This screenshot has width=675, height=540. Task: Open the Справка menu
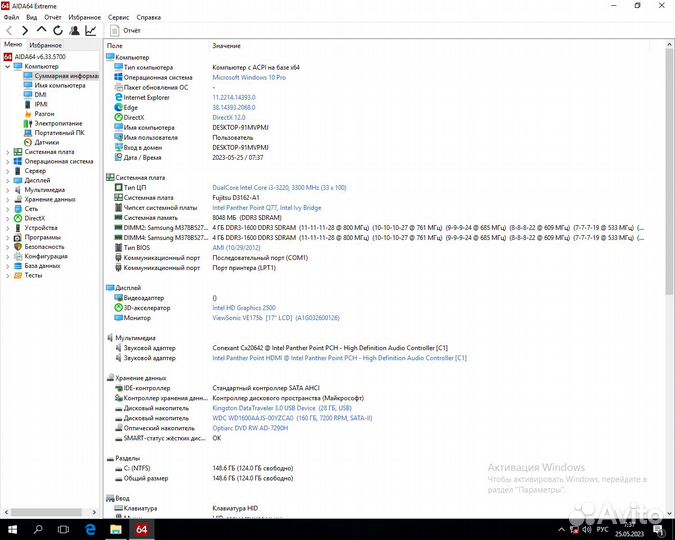[149, 17]
